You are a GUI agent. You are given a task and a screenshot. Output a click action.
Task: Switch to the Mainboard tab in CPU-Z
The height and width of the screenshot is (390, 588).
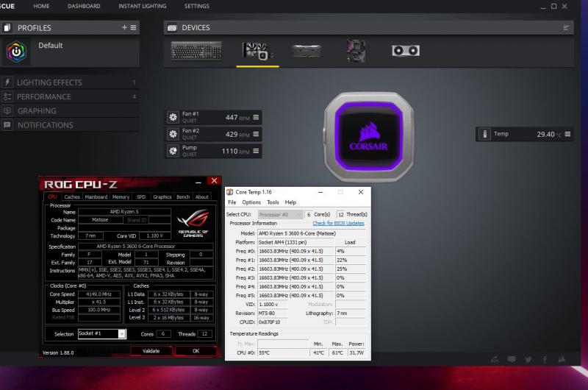pyautogui.click(x=96, y=197)
